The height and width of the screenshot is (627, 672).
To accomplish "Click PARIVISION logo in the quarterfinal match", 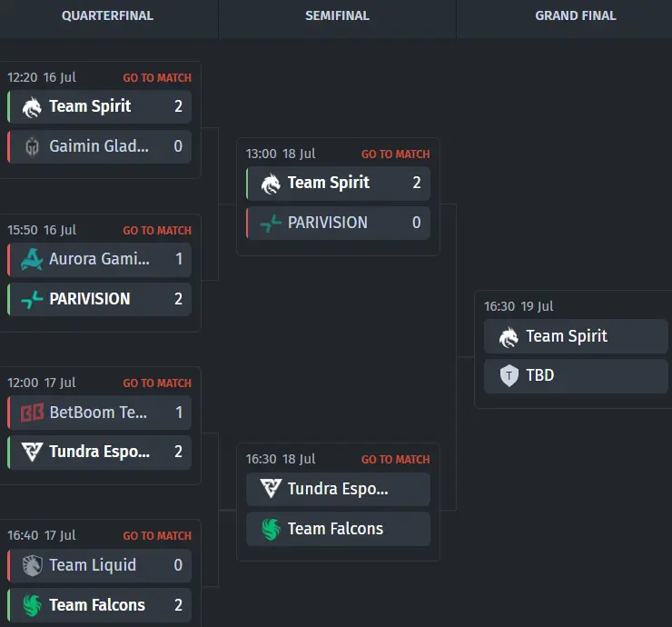I will coord(32,299).
